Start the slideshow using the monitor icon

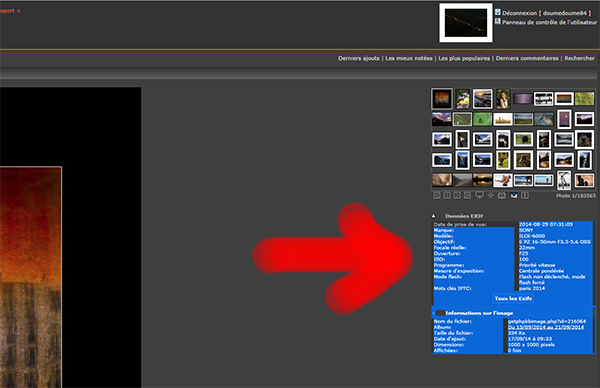click(x=479, y=195)
